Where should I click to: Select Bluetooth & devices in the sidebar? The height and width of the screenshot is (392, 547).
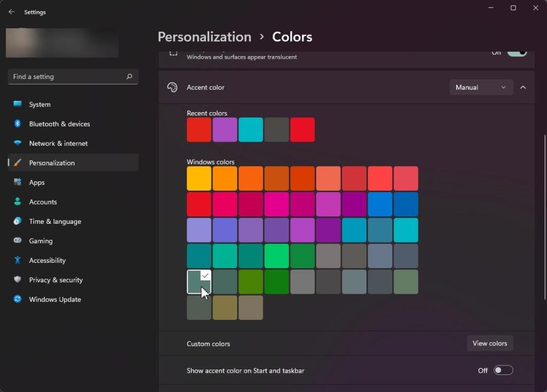pos(58,124)
